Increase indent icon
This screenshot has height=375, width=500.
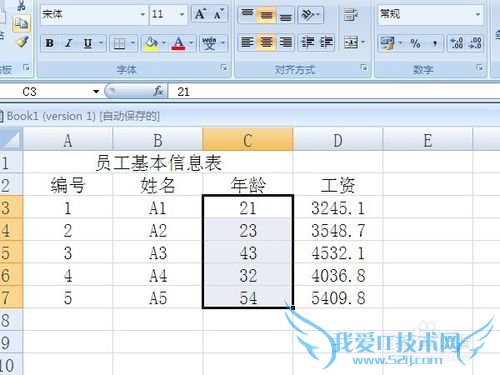326,43
